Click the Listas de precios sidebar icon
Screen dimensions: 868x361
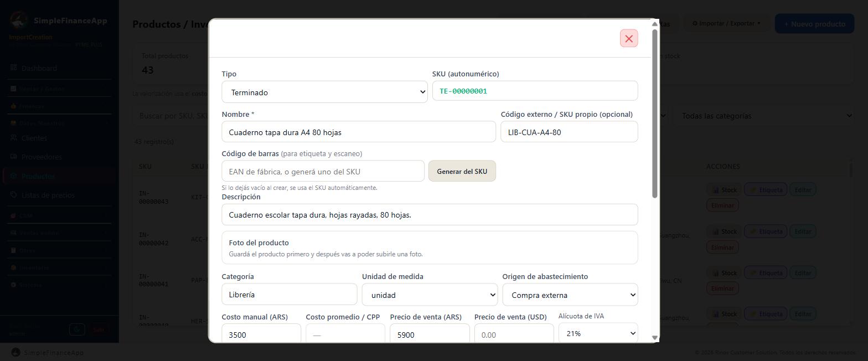coord(14,195)
